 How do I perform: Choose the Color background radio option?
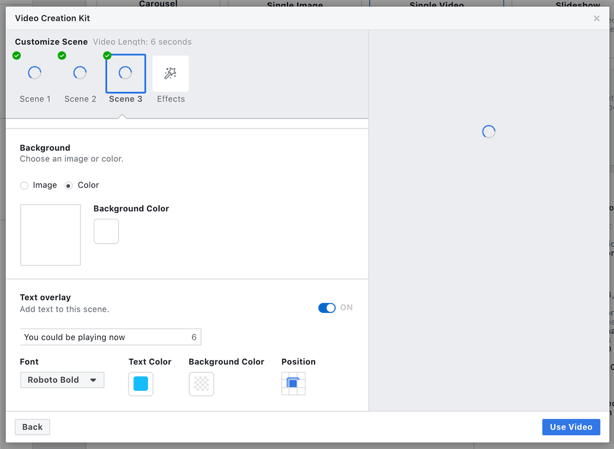pyautogui.click(x=69, y=185)
